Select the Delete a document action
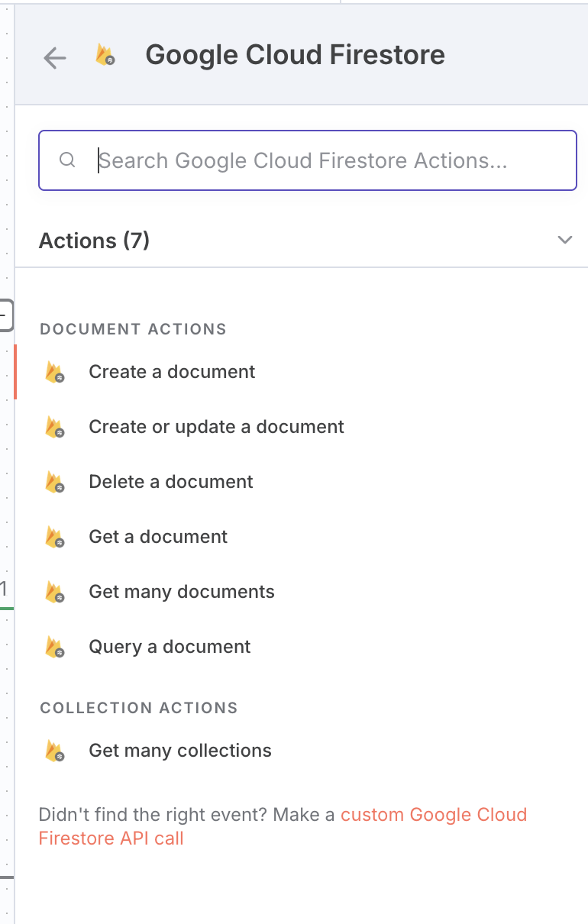Image resolution: width=588 pixels, height=924 pixels. pos(170,482)
